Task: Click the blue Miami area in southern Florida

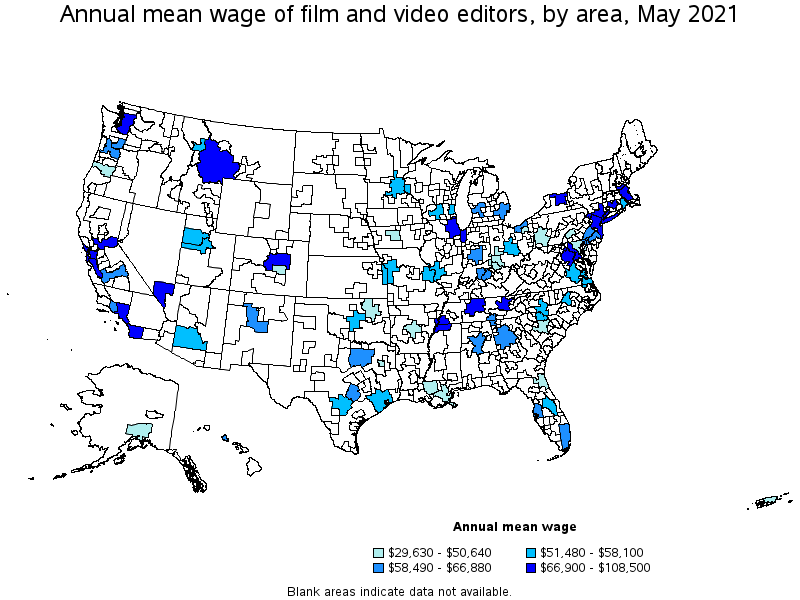Action: point(565,436)
